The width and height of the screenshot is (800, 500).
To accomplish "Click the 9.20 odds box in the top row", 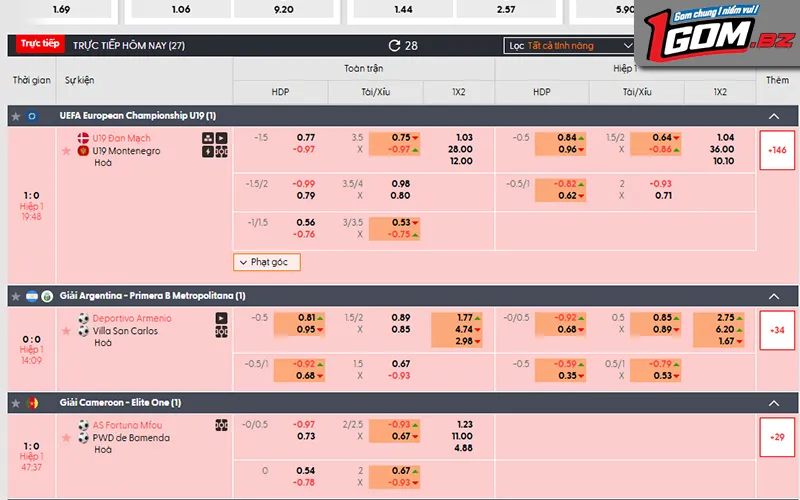I will coord(284,10).
